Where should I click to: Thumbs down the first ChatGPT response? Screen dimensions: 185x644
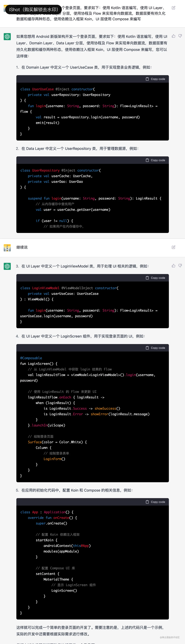(180, 36)
